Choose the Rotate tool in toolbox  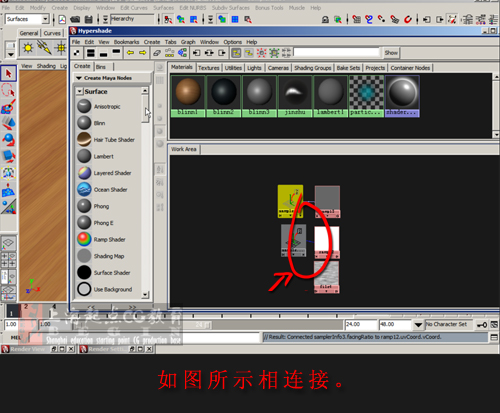click(8, 140)
